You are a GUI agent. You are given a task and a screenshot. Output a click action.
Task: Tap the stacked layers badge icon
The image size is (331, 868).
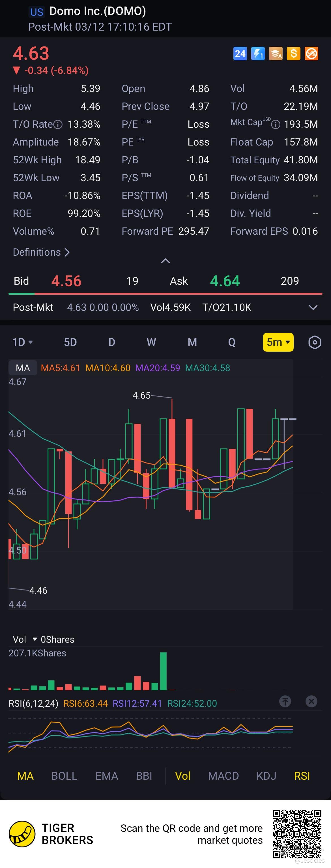(x=276, y=54)
